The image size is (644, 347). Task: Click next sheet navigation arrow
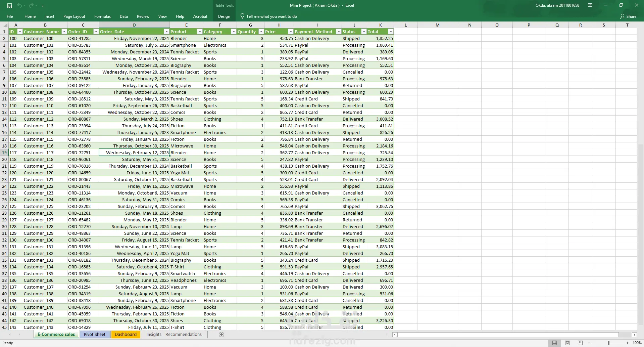(x=19, y=334)
